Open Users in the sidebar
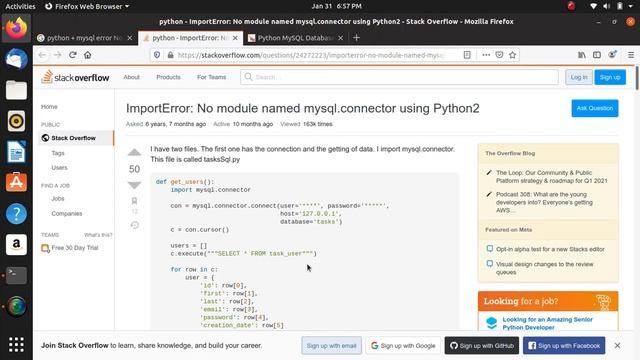Screen dimensions: 640x360 coord(59,168)
